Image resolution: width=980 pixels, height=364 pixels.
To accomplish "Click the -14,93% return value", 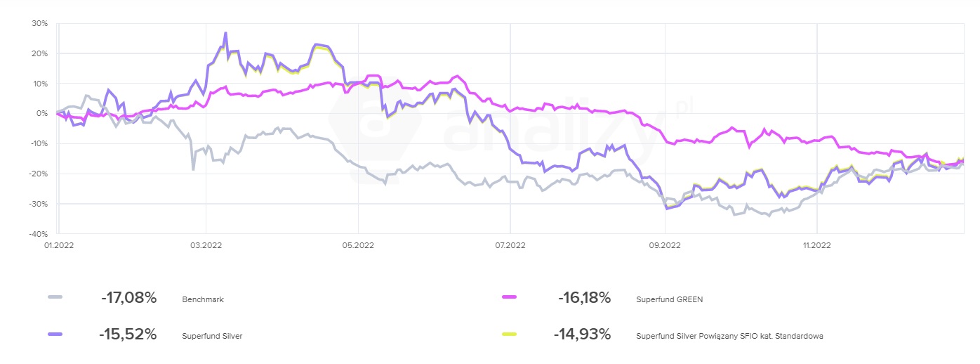I will coord(582,334).
